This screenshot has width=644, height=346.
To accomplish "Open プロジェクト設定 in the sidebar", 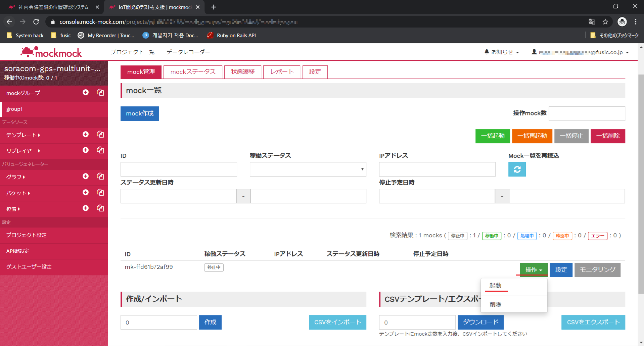I will pyautogui.click(x=27, y=235).
